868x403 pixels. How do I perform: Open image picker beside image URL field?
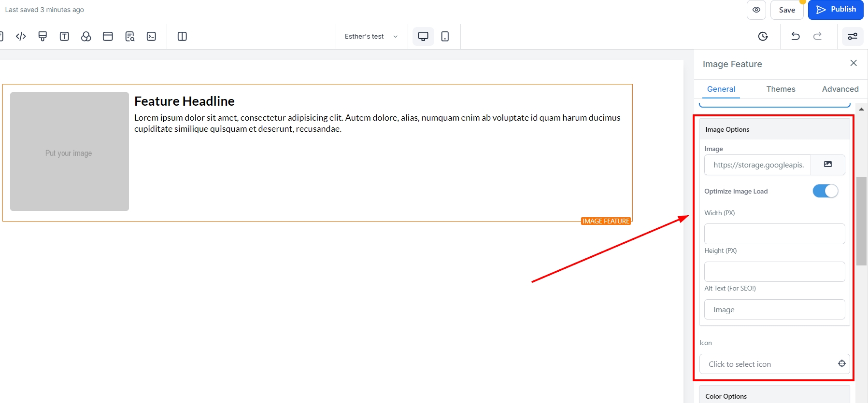click(828, 165)
